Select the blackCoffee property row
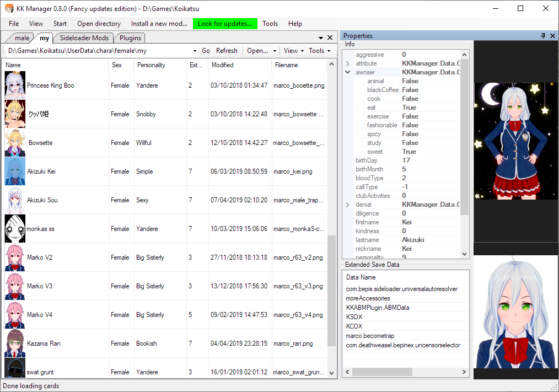The height and width of the screenshot is (392, 559). pyautogui.click(x=406, y=90)
